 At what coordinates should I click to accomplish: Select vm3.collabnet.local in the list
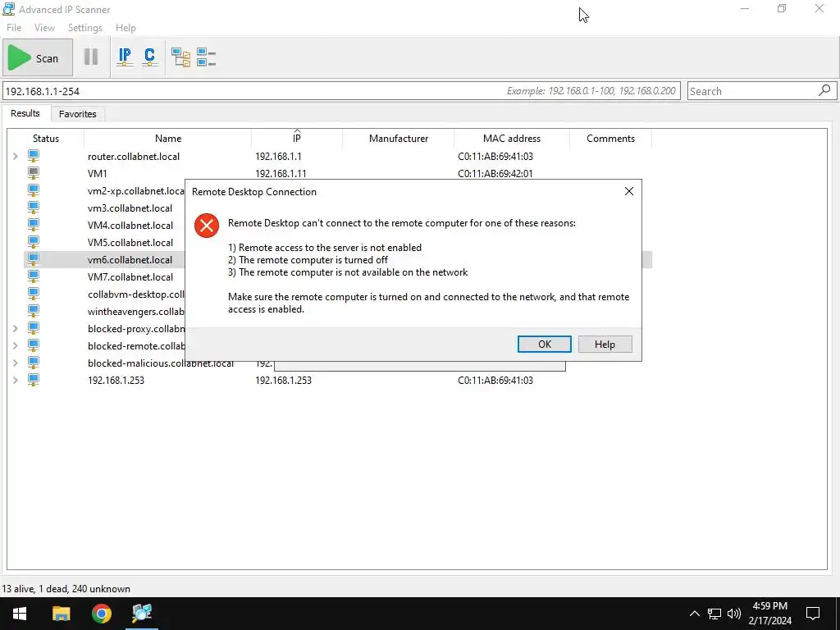[x=130, y=208]
